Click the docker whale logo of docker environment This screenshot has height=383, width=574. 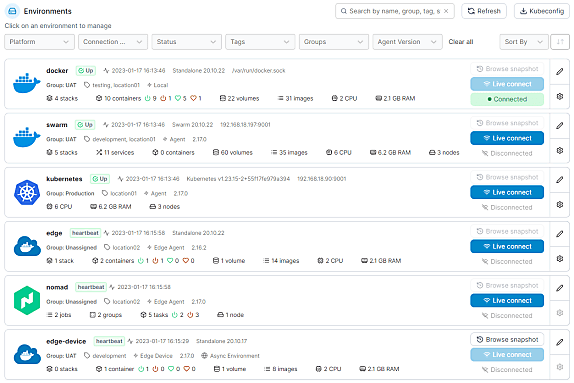(x=27, y=83)
